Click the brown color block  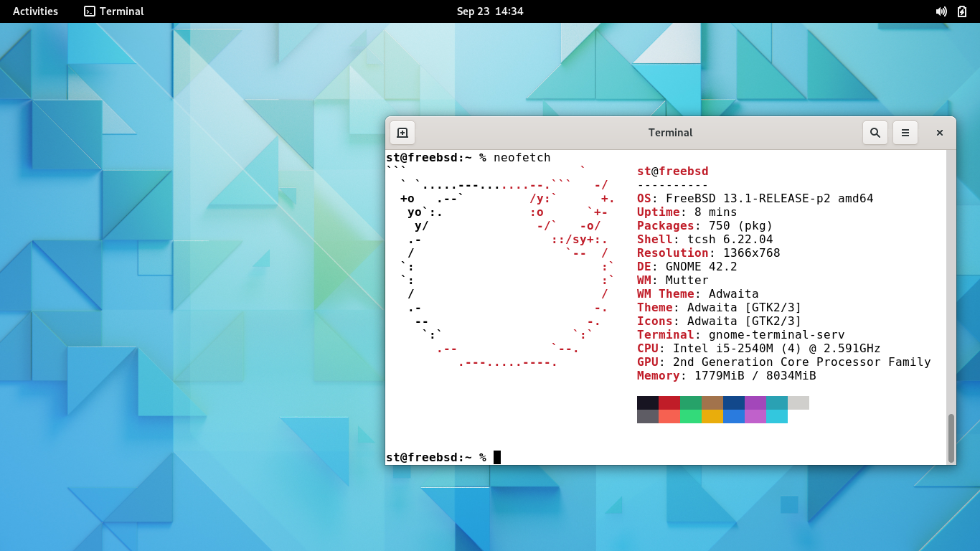(x=712, y=402)
